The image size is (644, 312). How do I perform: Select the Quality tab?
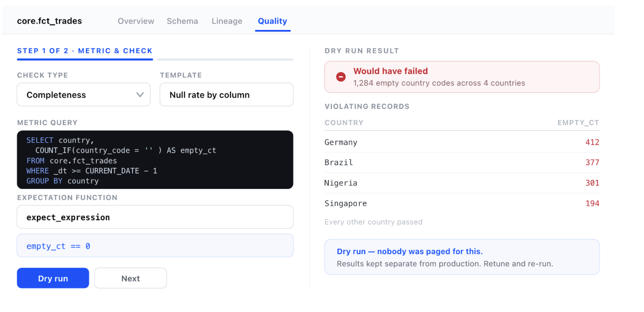pyautogui.click(x=272, y=21)
